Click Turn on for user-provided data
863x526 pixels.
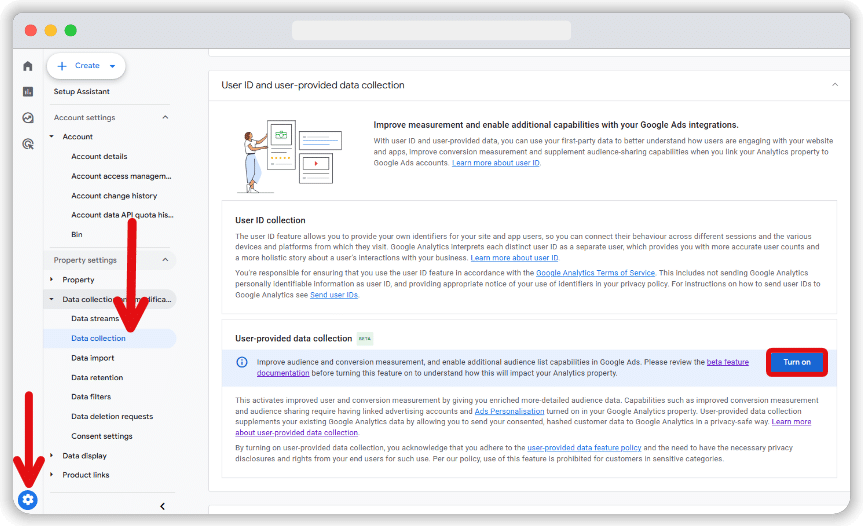pyautogui.click(x=796, y=362)
